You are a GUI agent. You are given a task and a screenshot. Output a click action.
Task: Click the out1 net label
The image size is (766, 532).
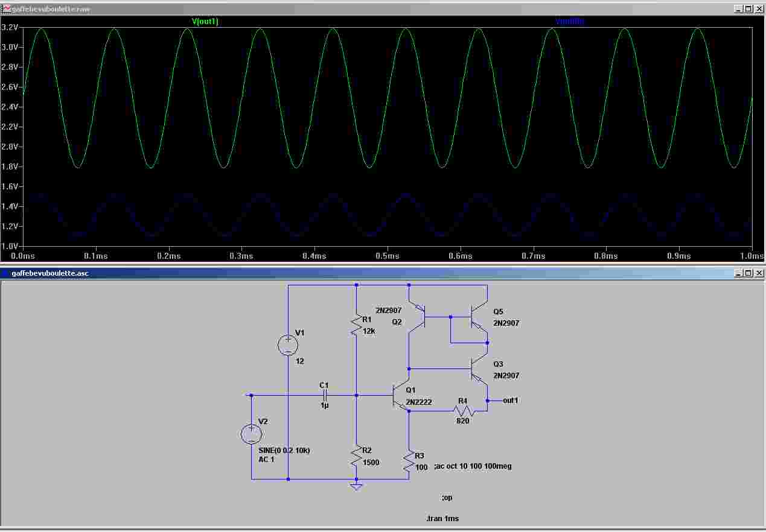pos(510,401)
